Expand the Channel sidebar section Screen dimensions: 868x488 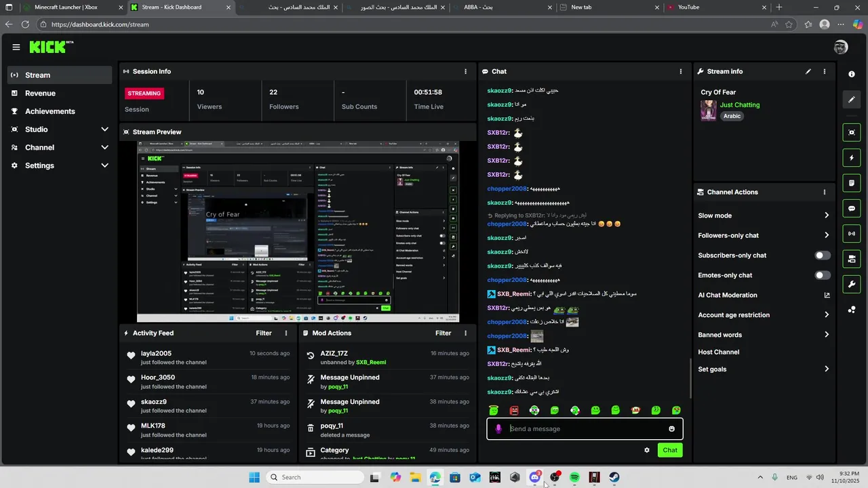point(60,147)
